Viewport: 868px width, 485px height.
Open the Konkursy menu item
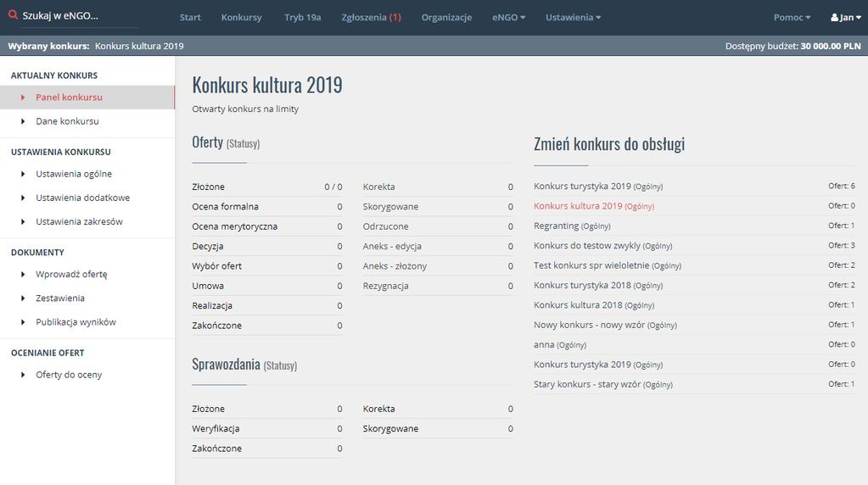[x=241, y=17]
